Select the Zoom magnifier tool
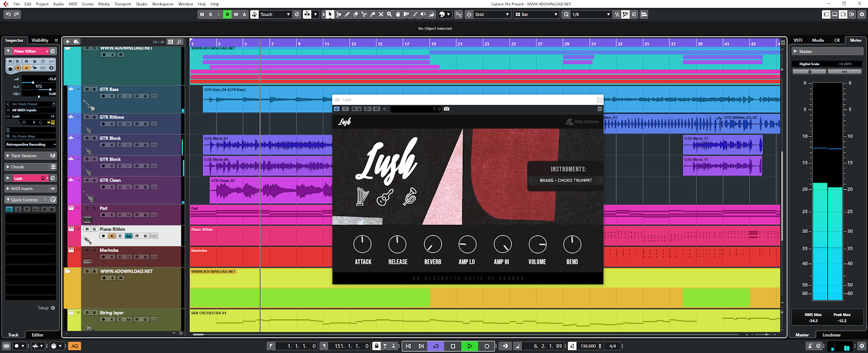This screenshot has width=868, height=353. 390,15
